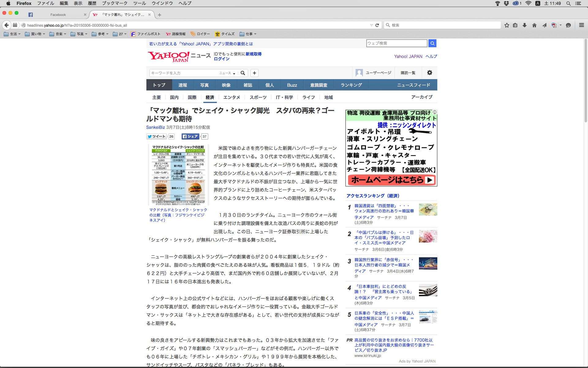This screenshot has width=588, height=368.
Task: Reload the page with the refresh icon
Action: pos(377,25)
